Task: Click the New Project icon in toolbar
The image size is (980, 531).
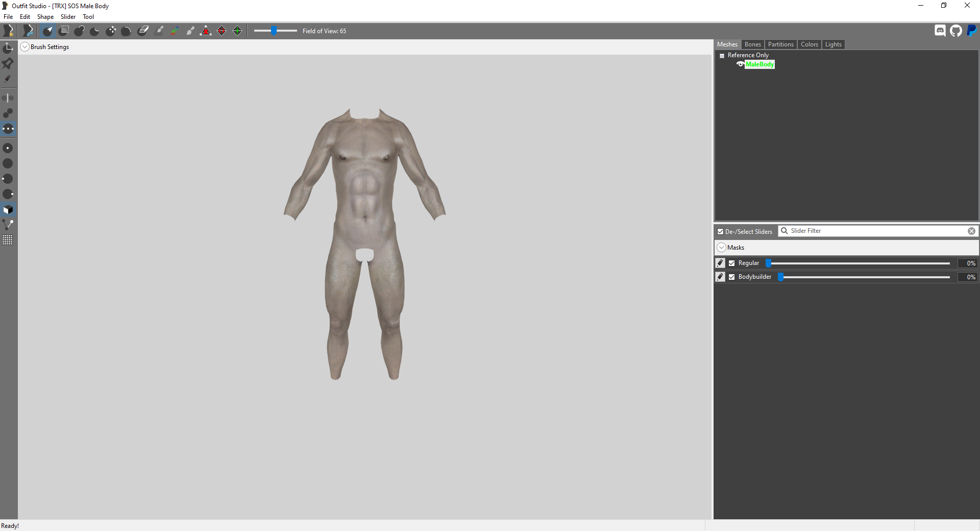Action: point(9,31)
